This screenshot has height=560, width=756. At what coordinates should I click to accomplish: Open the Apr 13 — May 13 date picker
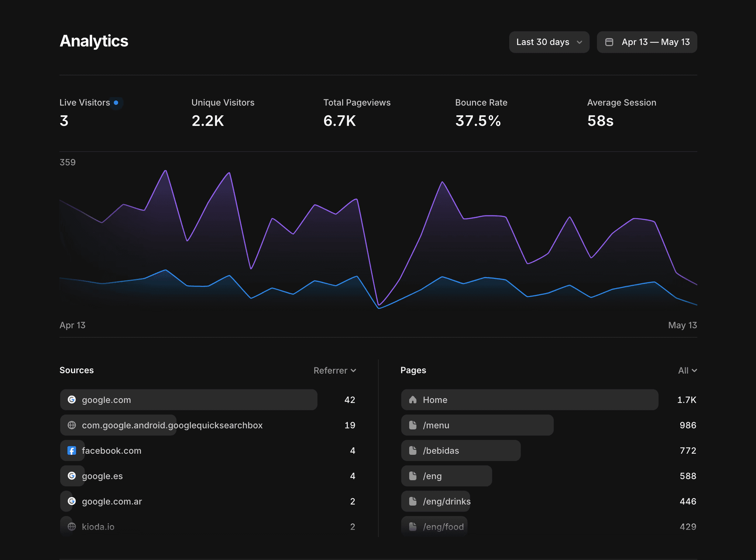647,42
